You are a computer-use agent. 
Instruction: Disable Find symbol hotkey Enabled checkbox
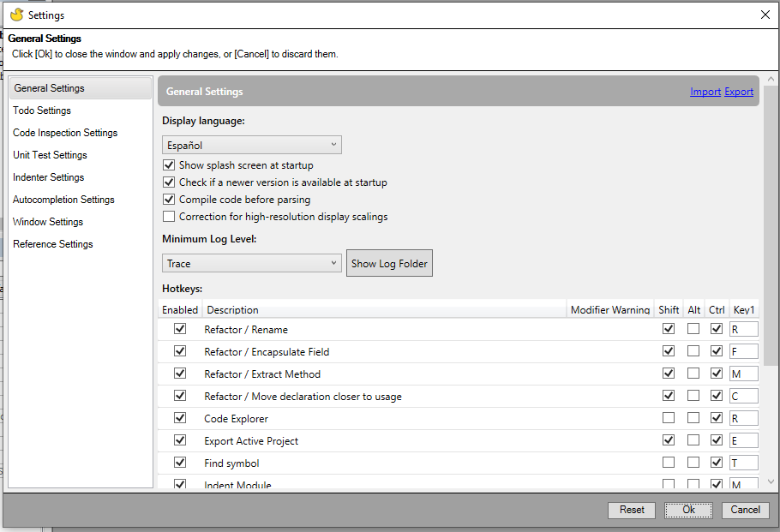180,463
